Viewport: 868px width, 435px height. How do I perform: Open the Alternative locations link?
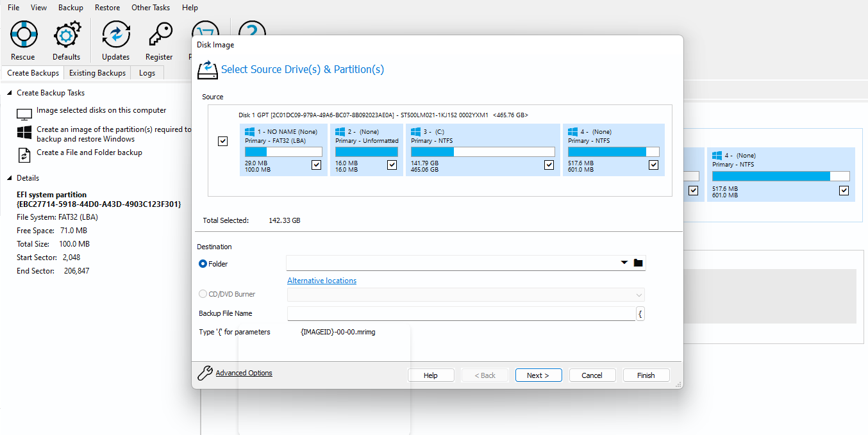click(322, 281)
